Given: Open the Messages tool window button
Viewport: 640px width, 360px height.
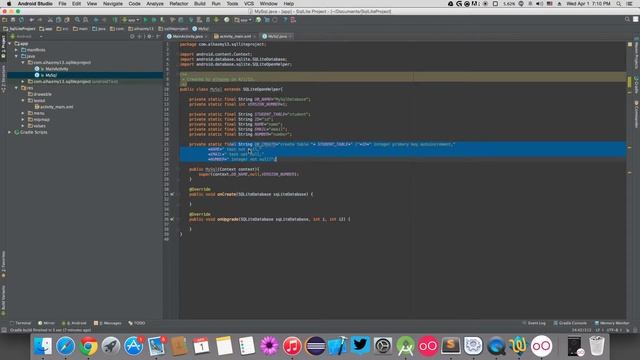Looking at the screenshot, I should click(x=108, y=323).
